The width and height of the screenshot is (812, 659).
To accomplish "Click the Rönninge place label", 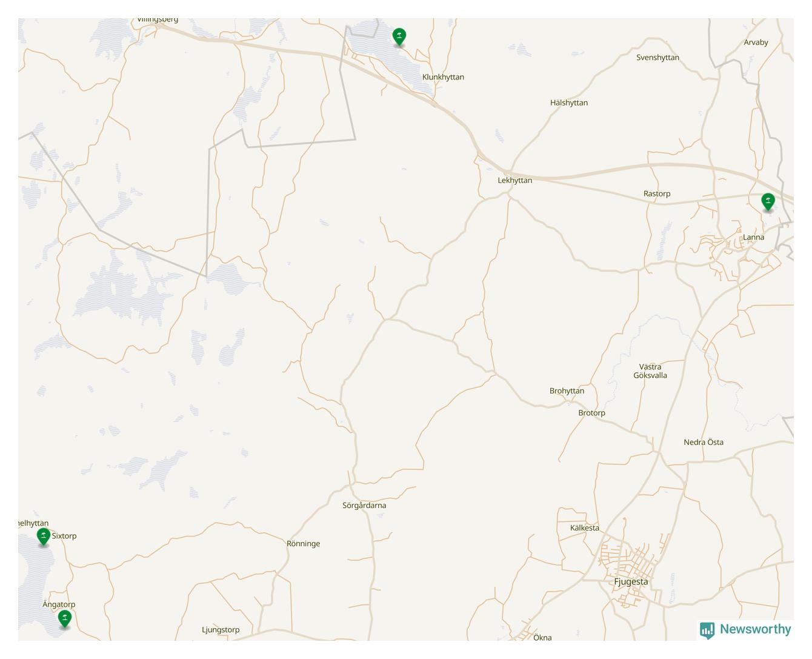I will coord(303,543).
